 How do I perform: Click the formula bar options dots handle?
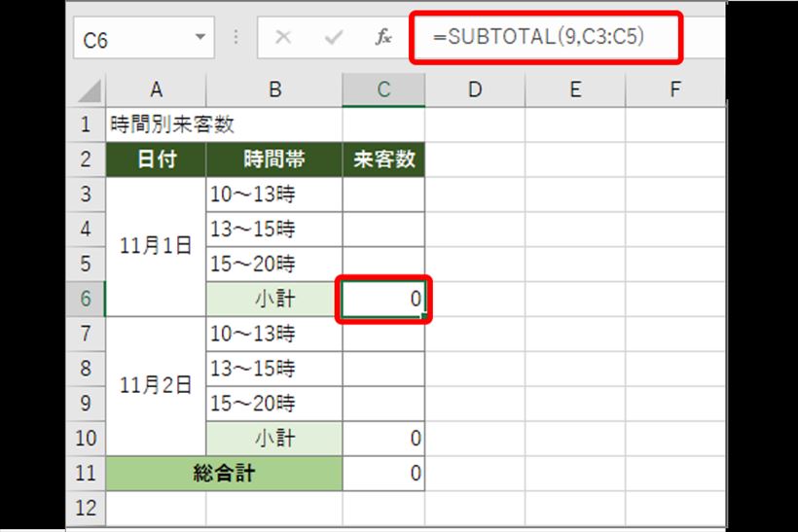(236, 37)
